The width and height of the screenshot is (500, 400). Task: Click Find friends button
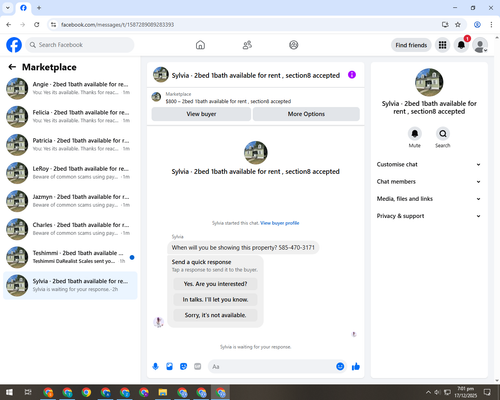tap(411, 45)
